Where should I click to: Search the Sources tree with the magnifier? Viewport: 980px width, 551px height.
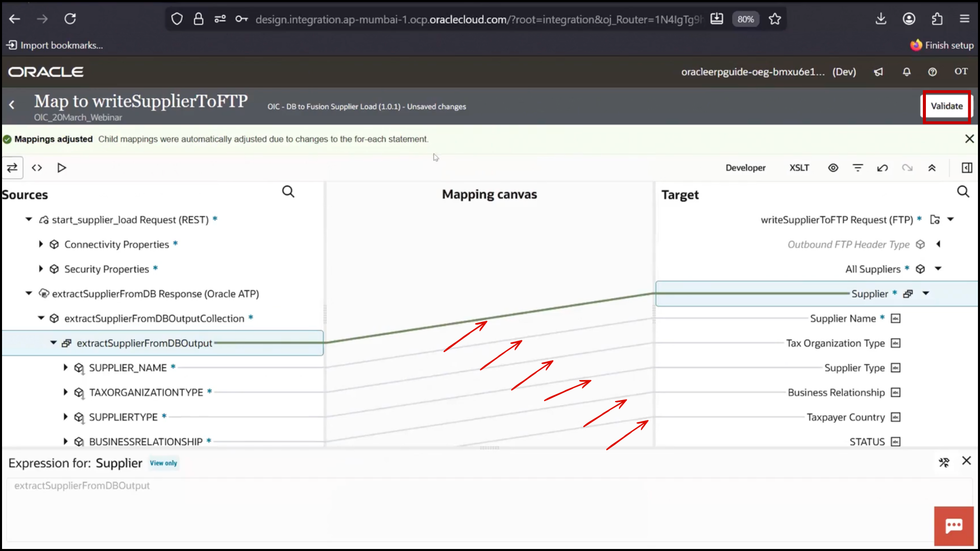288,192
